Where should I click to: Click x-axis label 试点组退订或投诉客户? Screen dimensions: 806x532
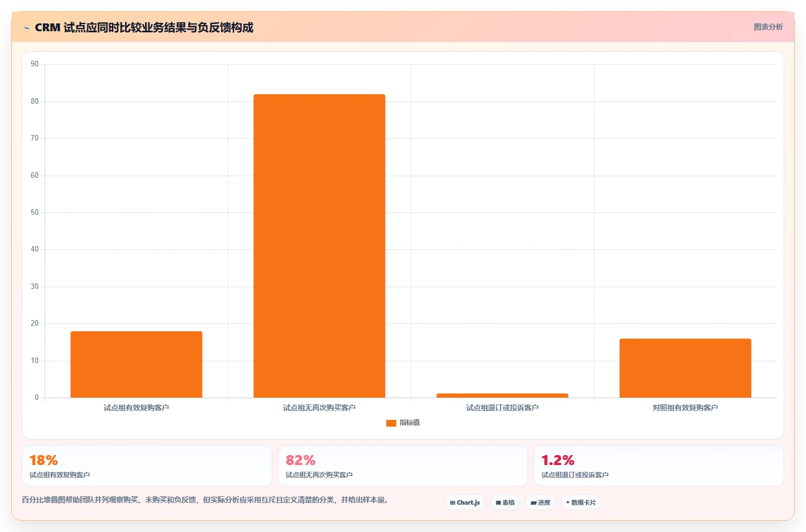coord(502,408)
